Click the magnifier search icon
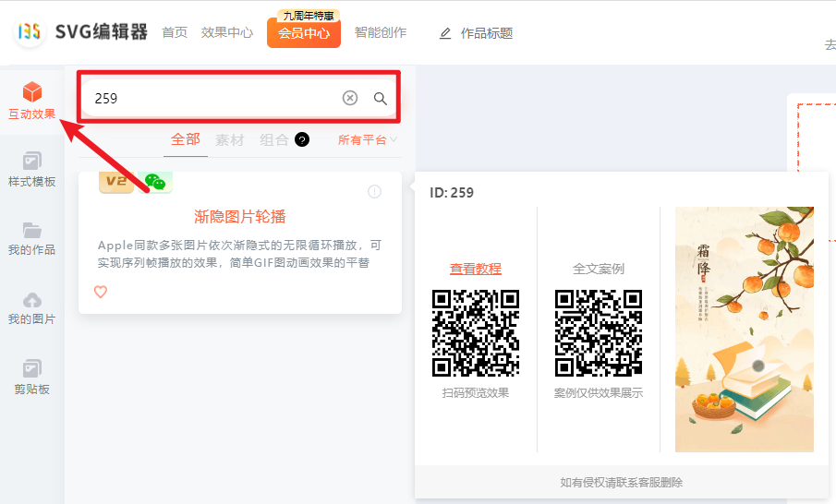 tap(381, 99)
